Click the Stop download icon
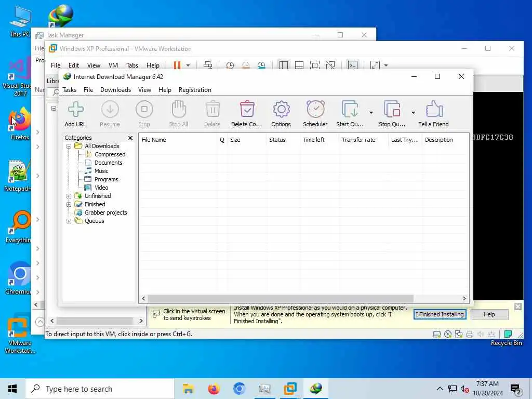The width and height of the screenshot is (532, 399). (x=144, y=114)
